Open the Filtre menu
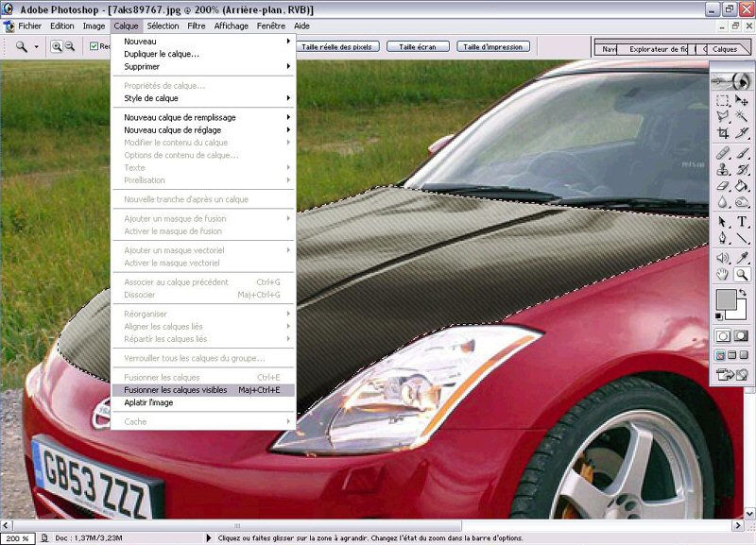 coord(197,26)
